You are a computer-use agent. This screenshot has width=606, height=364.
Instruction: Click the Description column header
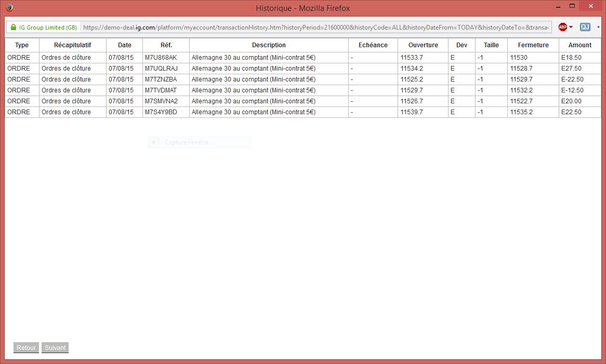click(x=269, y=45)
